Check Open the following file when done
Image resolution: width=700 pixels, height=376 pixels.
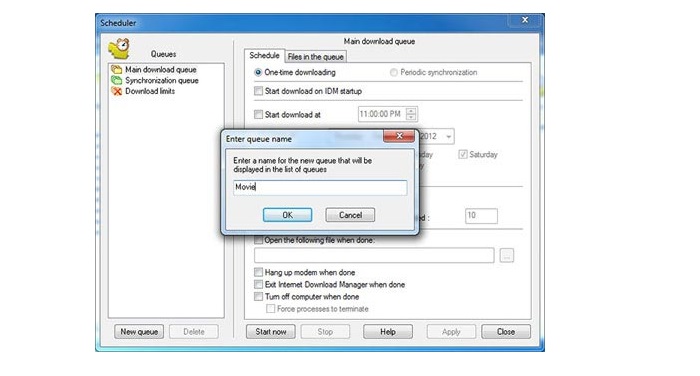(258, 240)
